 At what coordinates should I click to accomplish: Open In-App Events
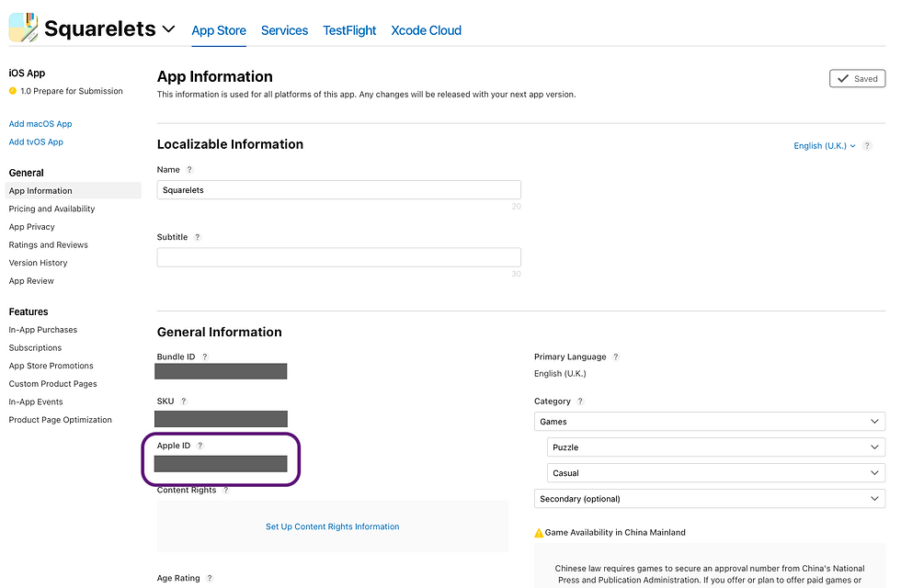point(36,402)
